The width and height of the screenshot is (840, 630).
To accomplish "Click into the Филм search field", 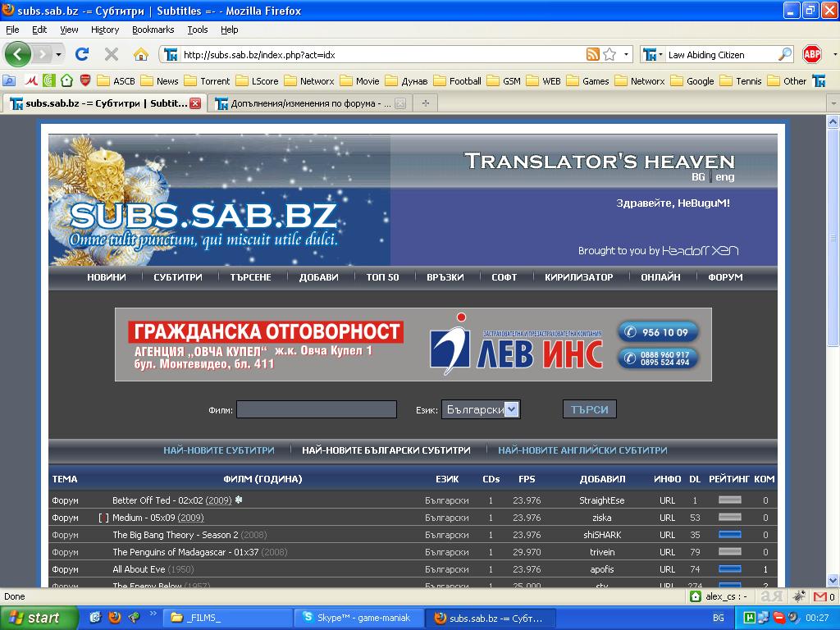I will point(317,409).
